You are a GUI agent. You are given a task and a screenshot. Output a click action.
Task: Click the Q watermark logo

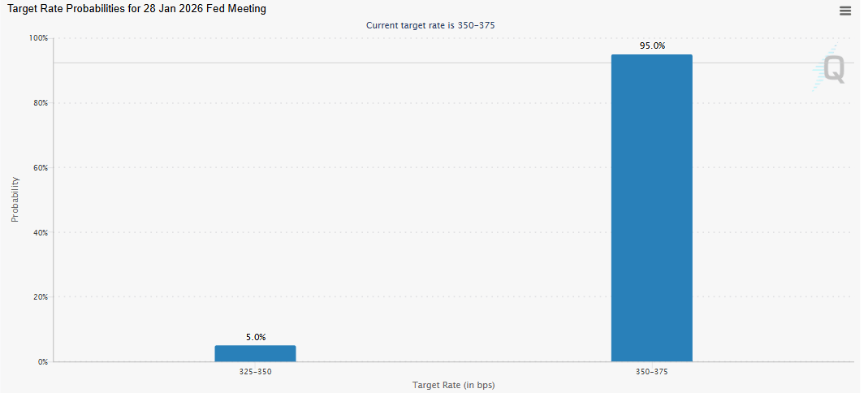click(x=834, y=70)
